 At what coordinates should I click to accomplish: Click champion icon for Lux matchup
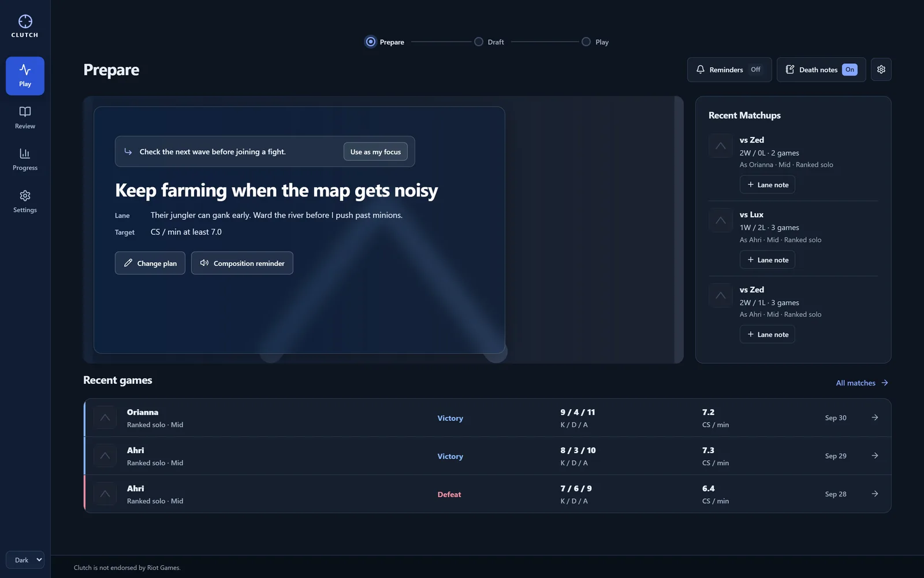tap(721, 220)
